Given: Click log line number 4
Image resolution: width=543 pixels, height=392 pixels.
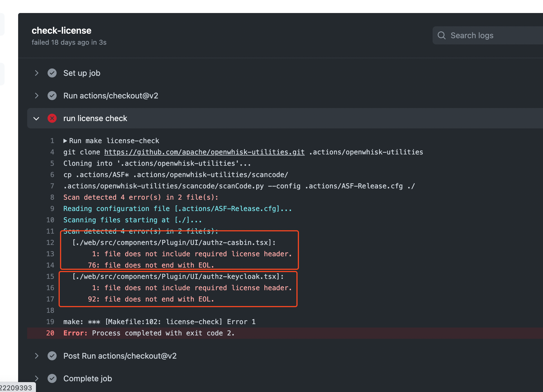Looking at the screenshot, I should (52, 152).
